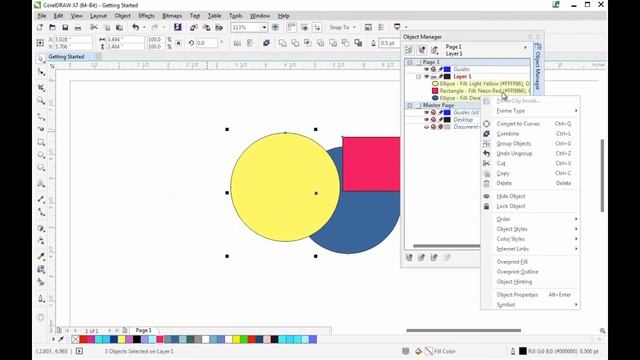Click the New Layer icon in Object Manager
Screen dimensions: 640x360
coord(409,258)
